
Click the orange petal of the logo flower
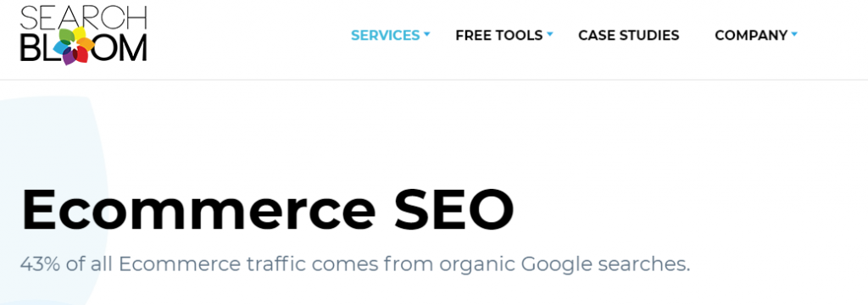coord(87,44)
